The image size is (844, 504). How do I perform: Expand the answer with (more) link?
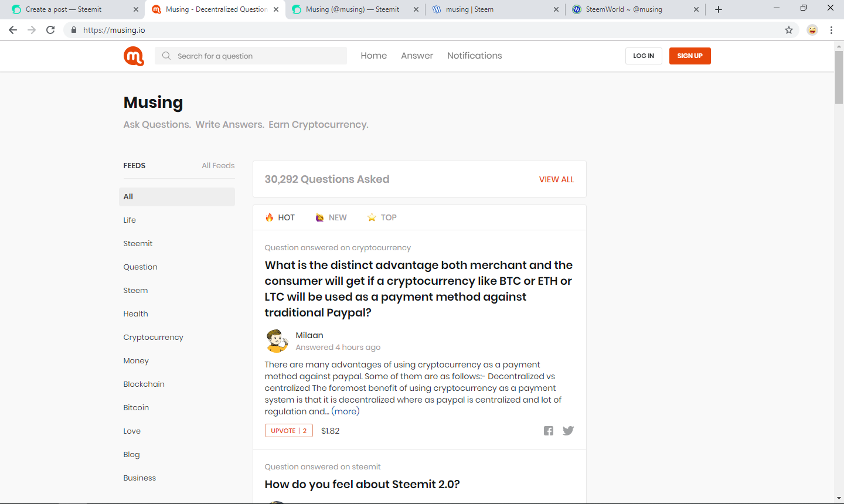point(346,411)
